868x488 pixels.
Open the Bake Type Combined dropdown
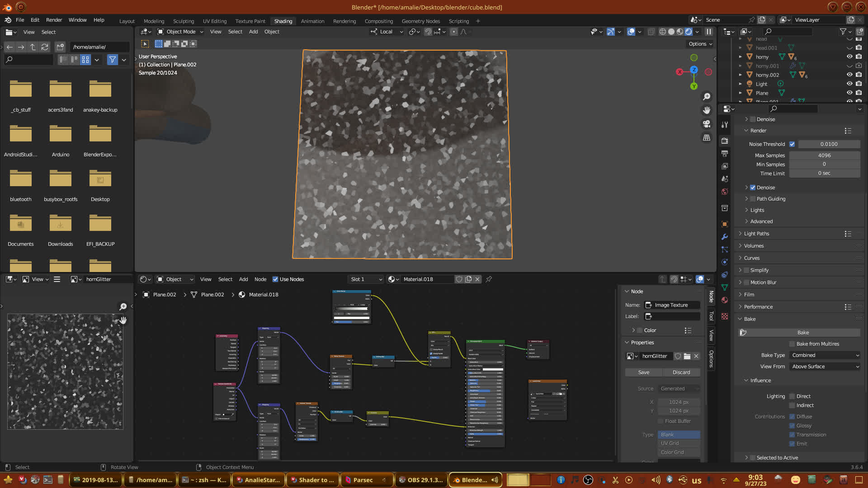pos(825,355)
